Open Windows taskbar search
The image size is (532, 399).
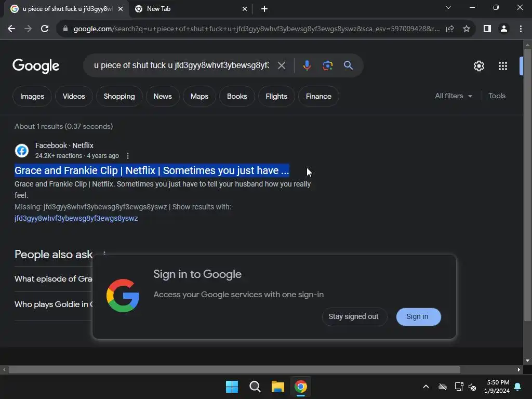click(255, 387)
